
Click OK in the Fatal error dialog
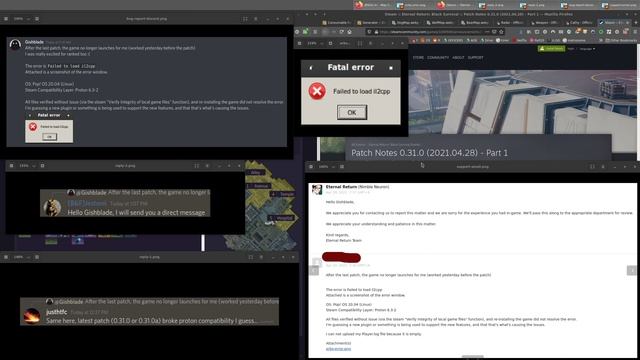352,112
